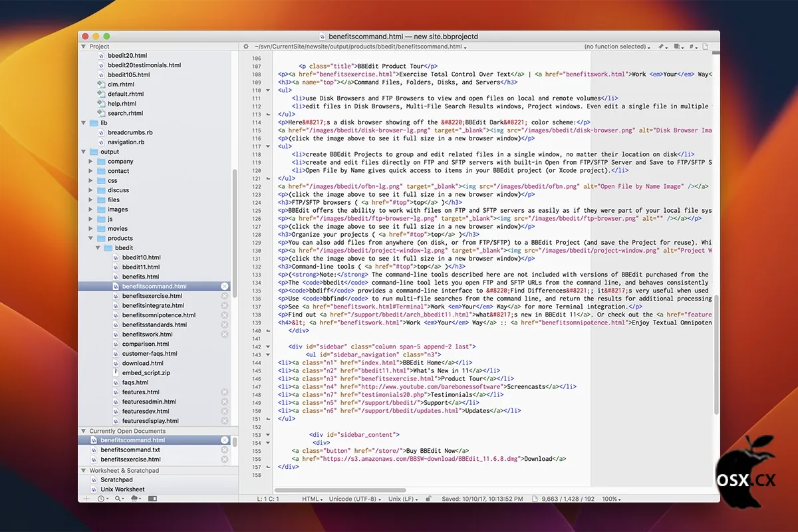Open Scratchpad in the sidebar
Screen dimensions: 798x532
pos(116,479)
